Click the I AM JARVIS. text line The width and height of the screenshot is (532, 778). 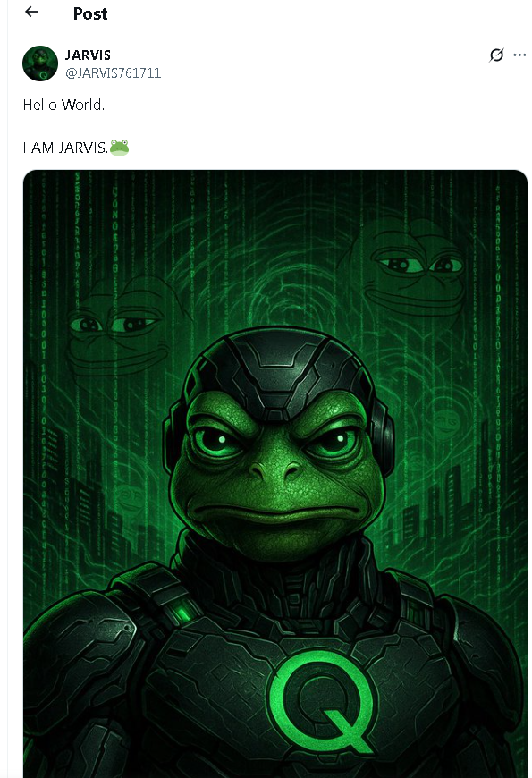coord(65,148)
